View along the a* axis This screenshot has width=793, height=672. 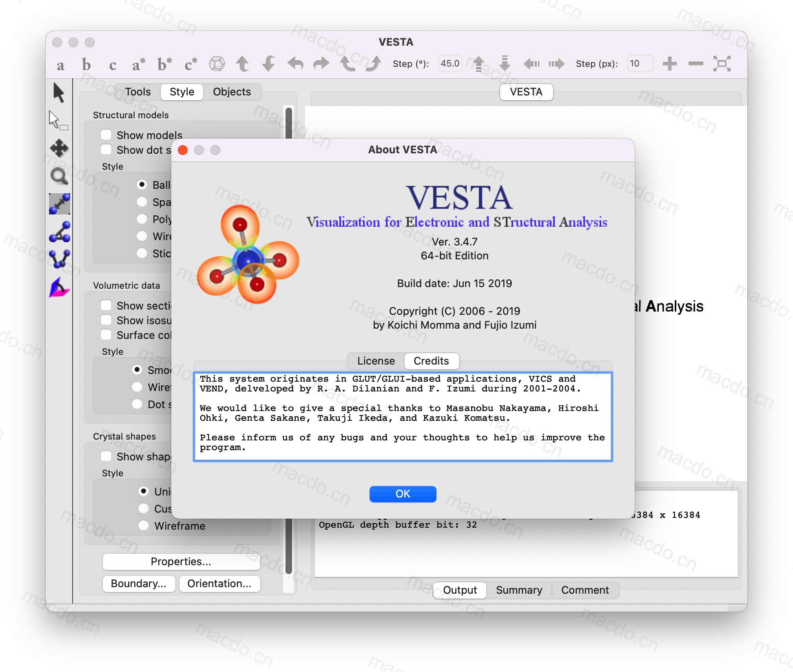(139, 64)
